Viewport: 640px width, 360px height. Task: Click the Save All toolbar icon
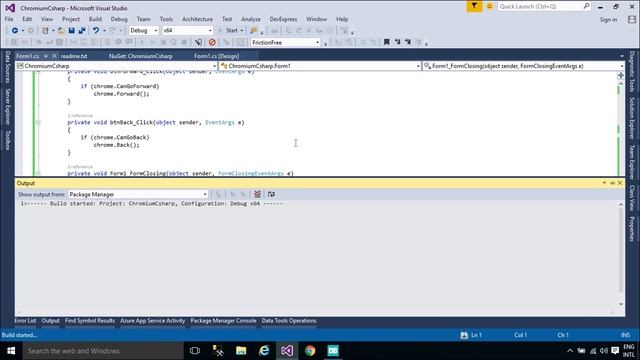click(82, 31)
